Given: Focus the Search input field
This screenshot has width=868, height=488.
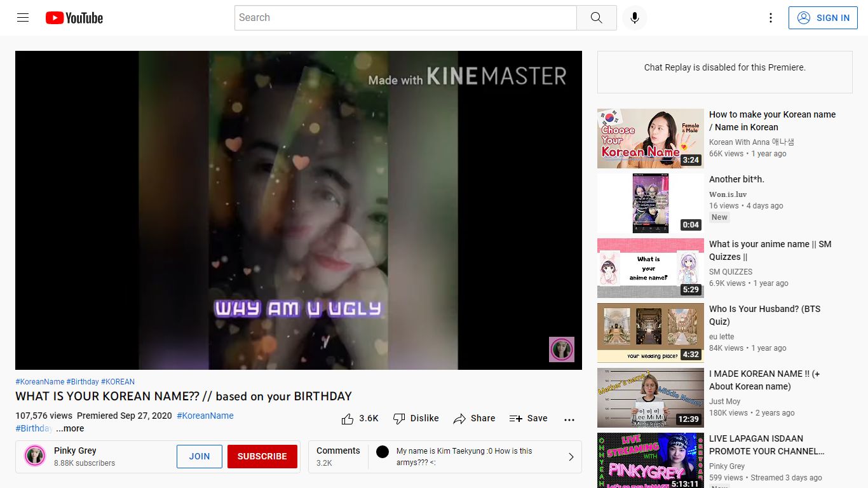Looking at the screenshot, I should [x=405, y=18].
